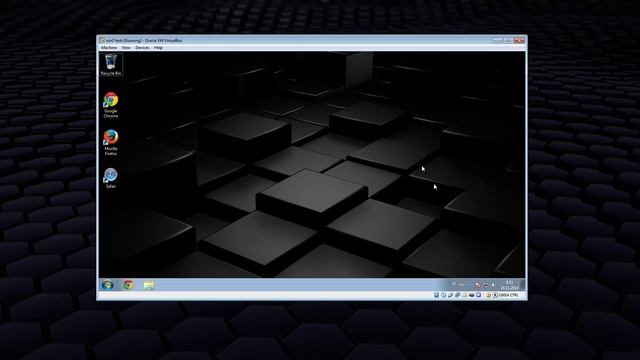Select the Google Chrome desktop shortcut
This screenshot has width=640, height=360.
point(111,105)
